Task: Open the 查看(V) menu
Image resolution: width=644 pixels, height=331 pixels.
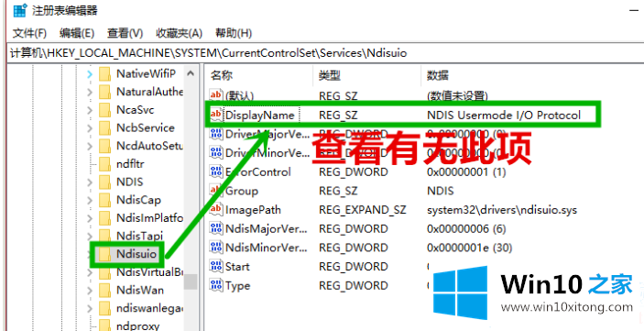Action: click(125, 33)
